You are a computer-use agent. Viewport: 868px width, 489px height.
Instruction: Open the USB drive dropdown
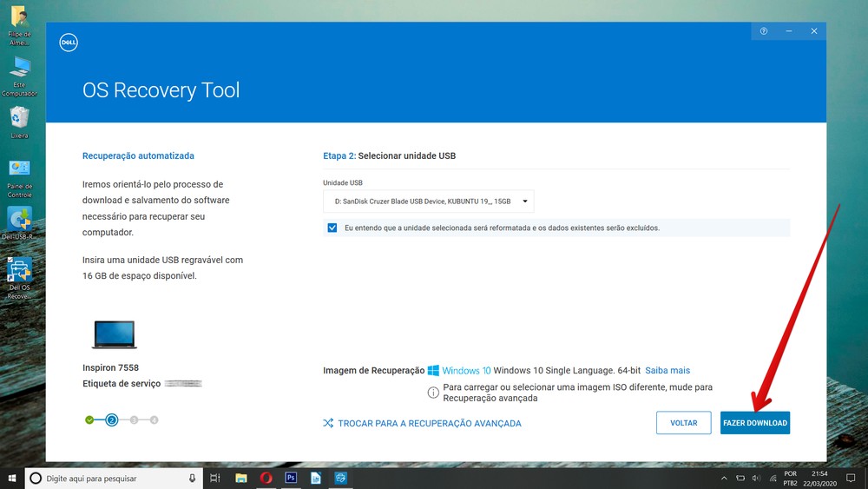[x=429, y=202]
